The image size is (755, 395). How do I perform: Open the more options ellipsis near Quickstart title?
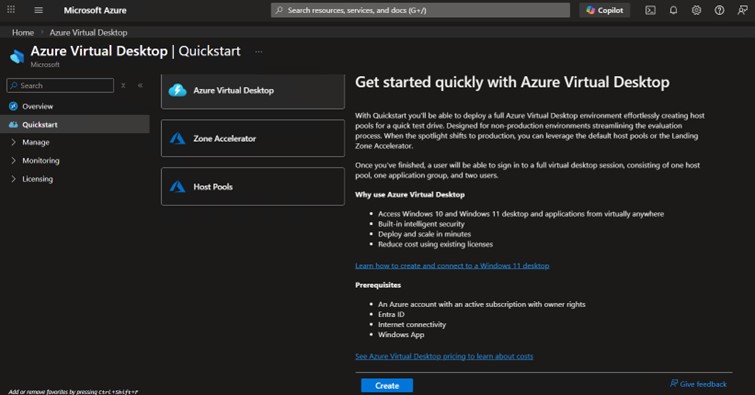[259, 52]
